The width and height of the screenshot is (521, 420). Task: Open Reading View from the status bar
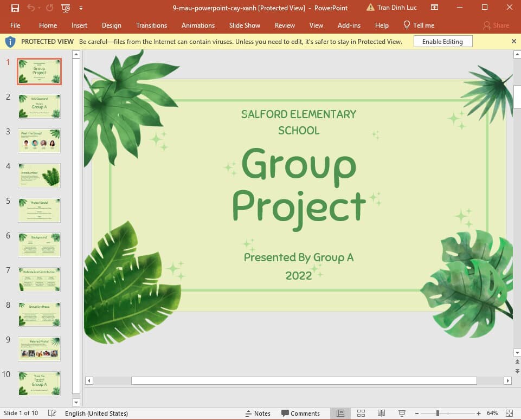[x=381, y=413]
